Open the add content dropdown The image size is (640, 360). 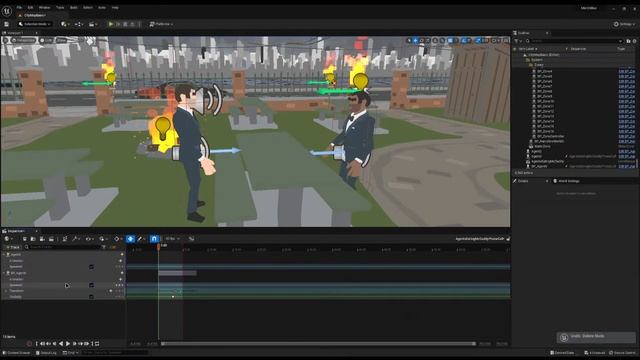(64, 24)
